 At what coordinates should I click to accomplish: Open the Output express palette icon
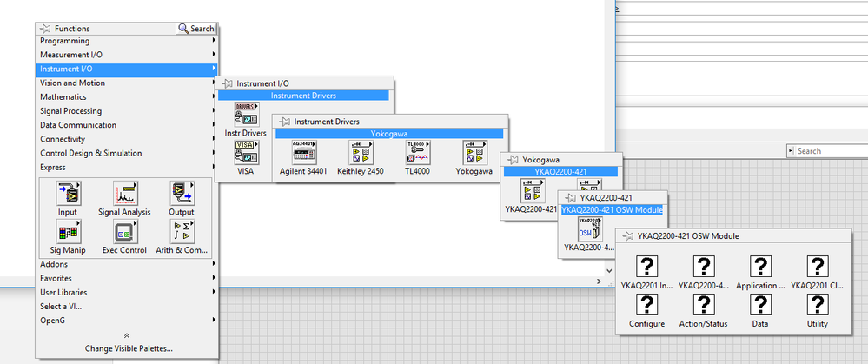tap(182, 194)
